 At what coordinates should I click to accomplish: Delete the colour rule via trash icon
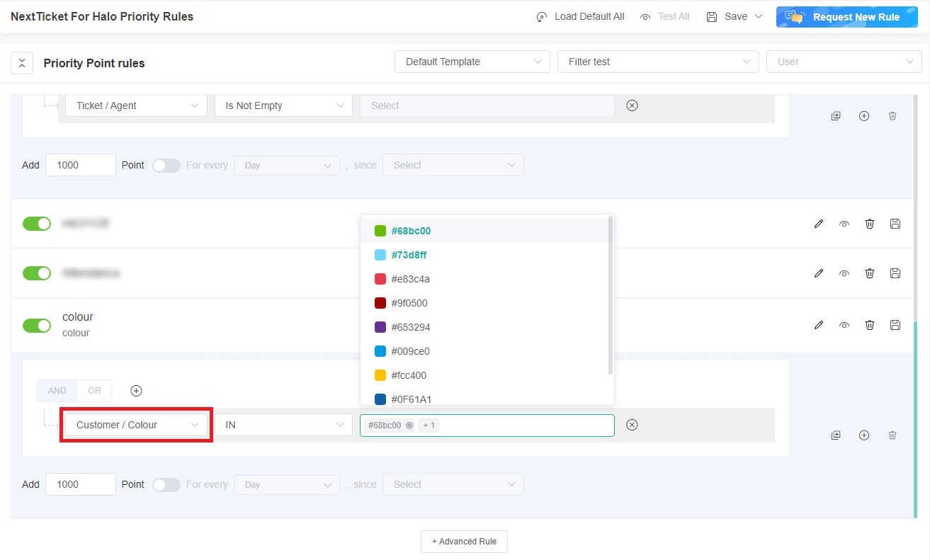click(870, 325)
